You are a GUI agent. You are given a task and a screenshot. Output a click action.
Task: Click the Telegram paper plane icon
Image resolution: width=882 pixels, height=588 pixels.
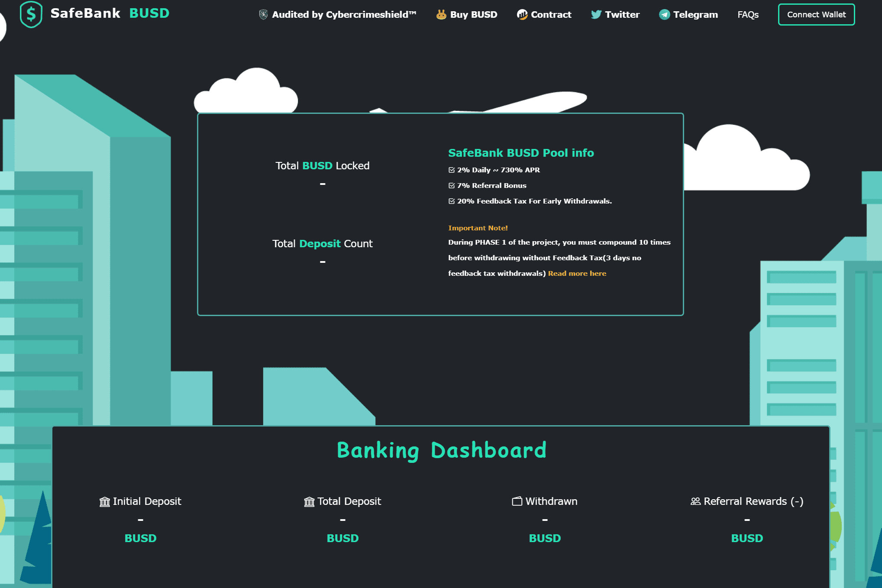(664, 14)
